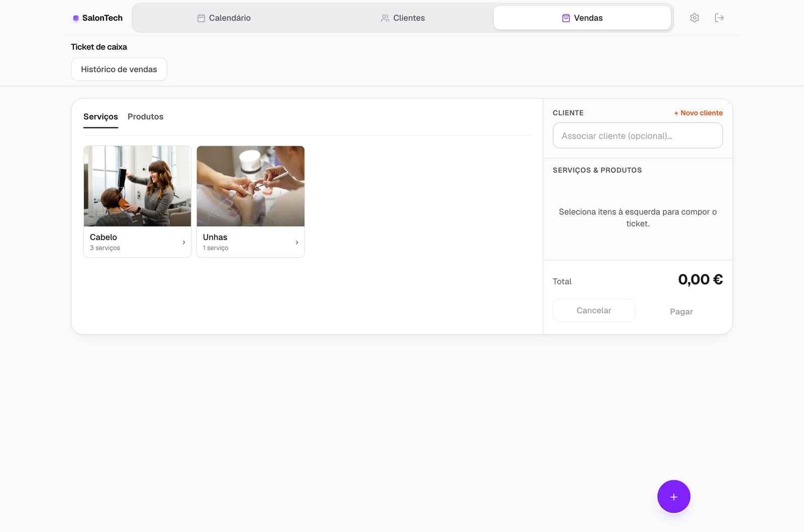Click the 'Seleciona itens à esquerda' message
This screenshot has width=804, height=532.
pyautogui.click(x=638, y=218)
